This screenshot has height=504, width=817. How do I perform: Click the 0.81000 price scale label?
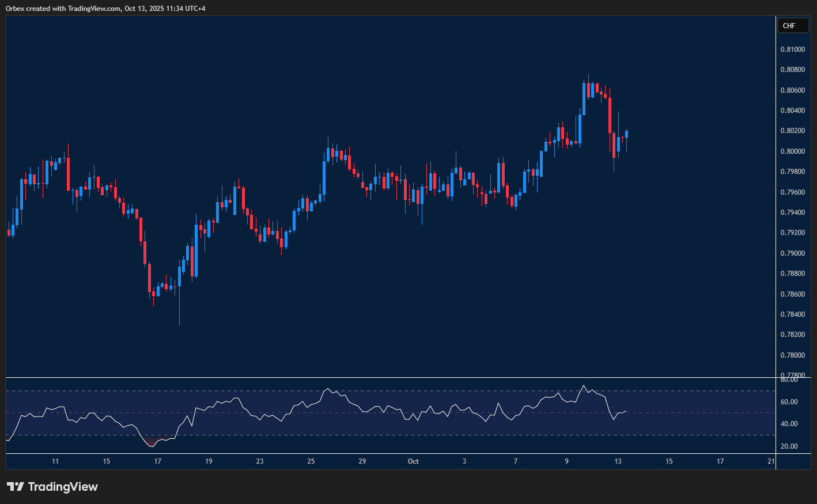pyautogui.click(x=792, y=50)
